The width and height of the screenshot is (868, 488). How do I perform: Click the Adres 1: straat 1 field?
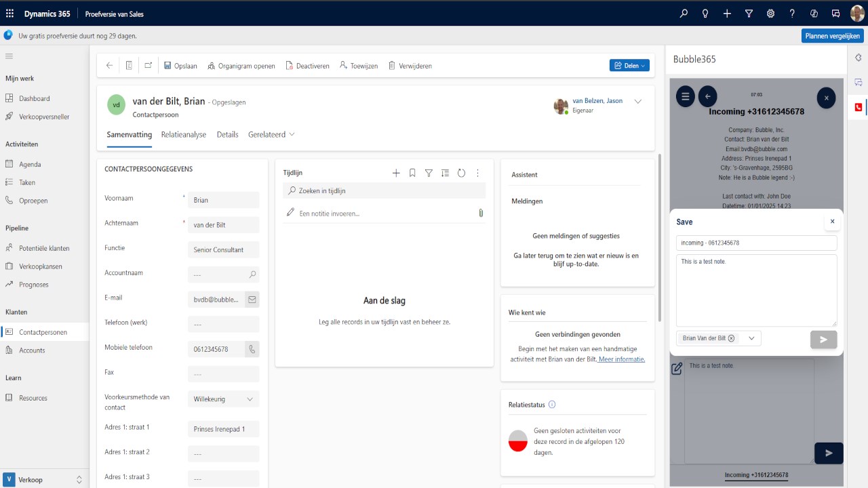point(224,429)
